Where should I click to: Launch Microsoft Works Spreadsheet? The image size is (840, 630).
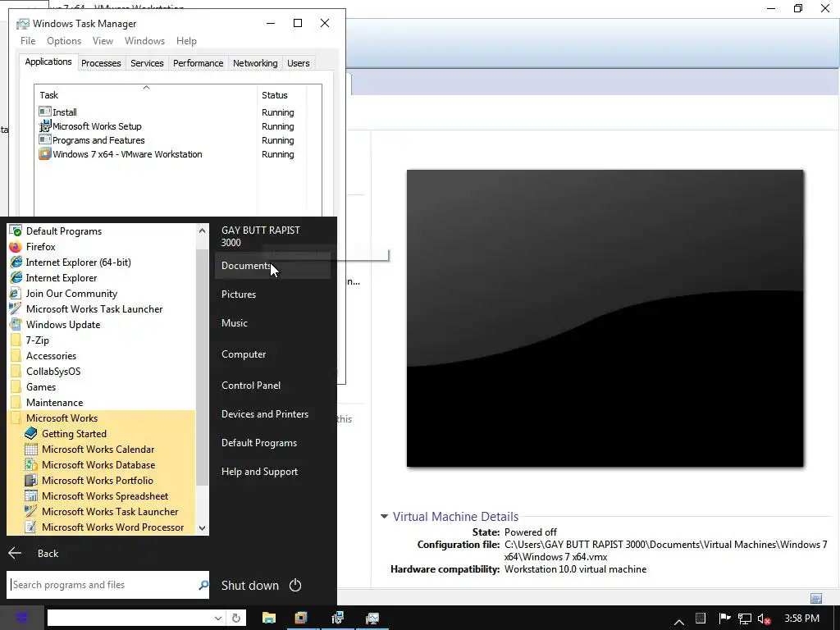pyautogui.click(x=105, y=496)
